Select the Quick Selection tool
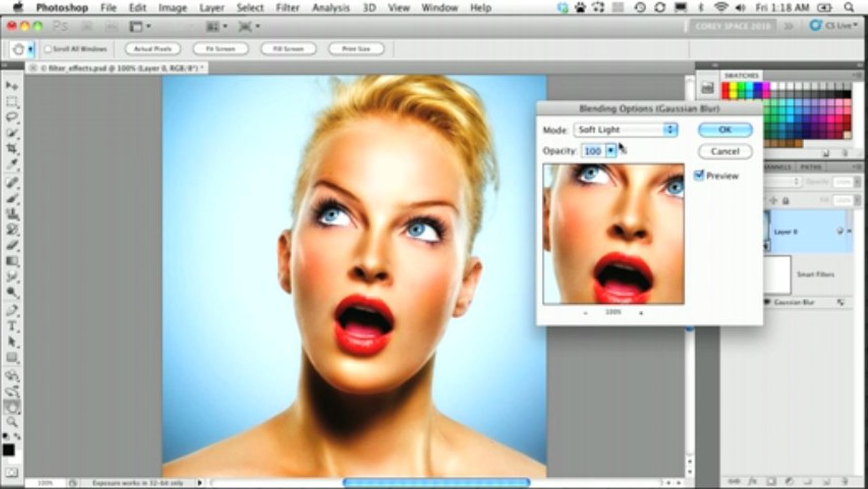 [x=12, y=133]
